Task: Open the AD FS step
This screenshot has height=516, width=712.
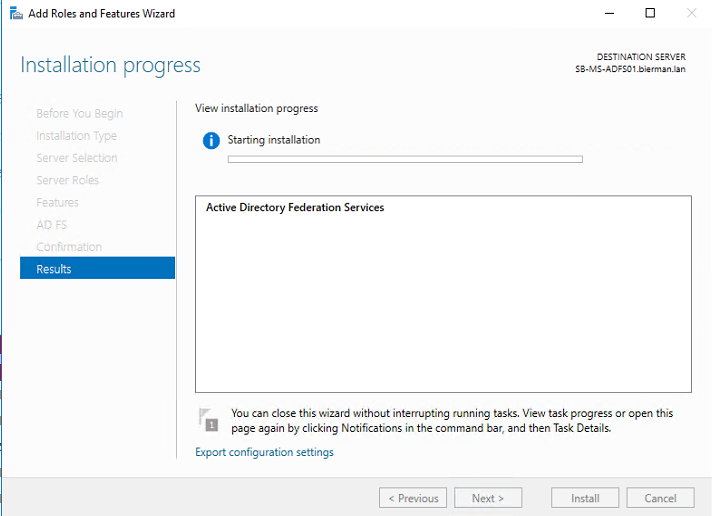Action: (x=51, y=224)
